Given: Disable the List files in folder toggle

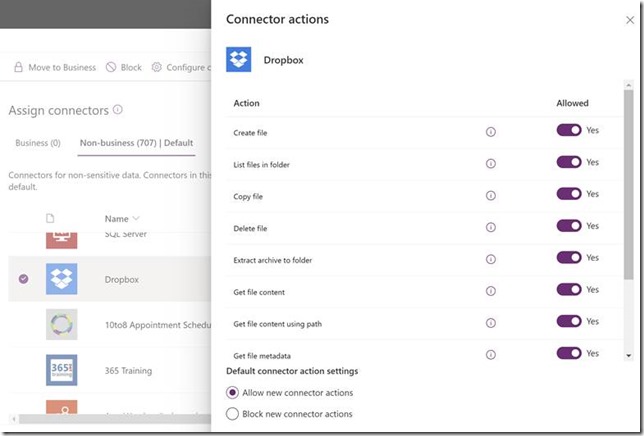Looking at the screenshot, I should pyautogui.click(x=569, y=162).
